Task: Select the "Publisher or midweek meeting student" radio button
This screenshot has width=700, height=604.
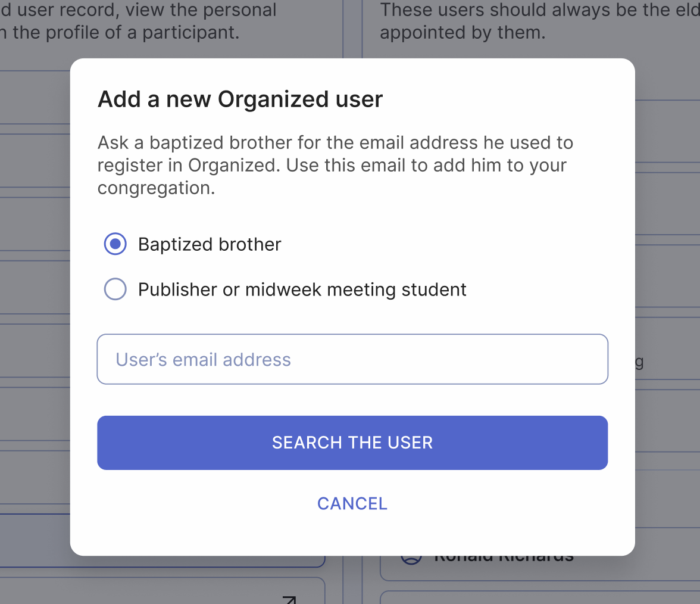Action: point(115,289)
